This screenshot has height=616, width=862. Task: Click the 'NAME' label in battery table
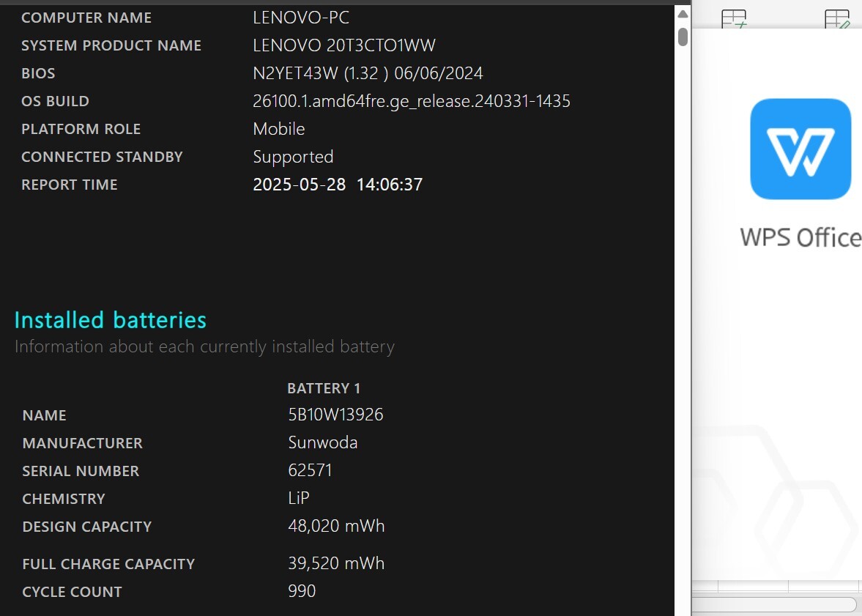coord(44,415)
